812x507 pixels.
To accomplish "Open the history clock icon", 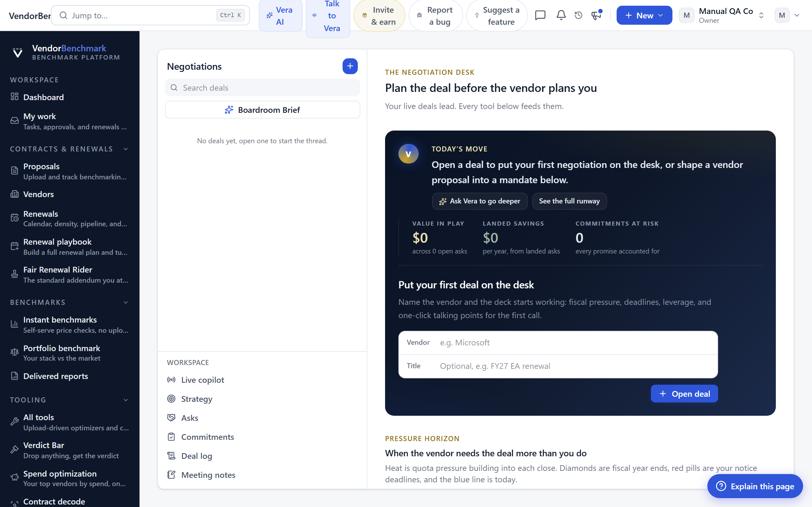I will (579, 15).
